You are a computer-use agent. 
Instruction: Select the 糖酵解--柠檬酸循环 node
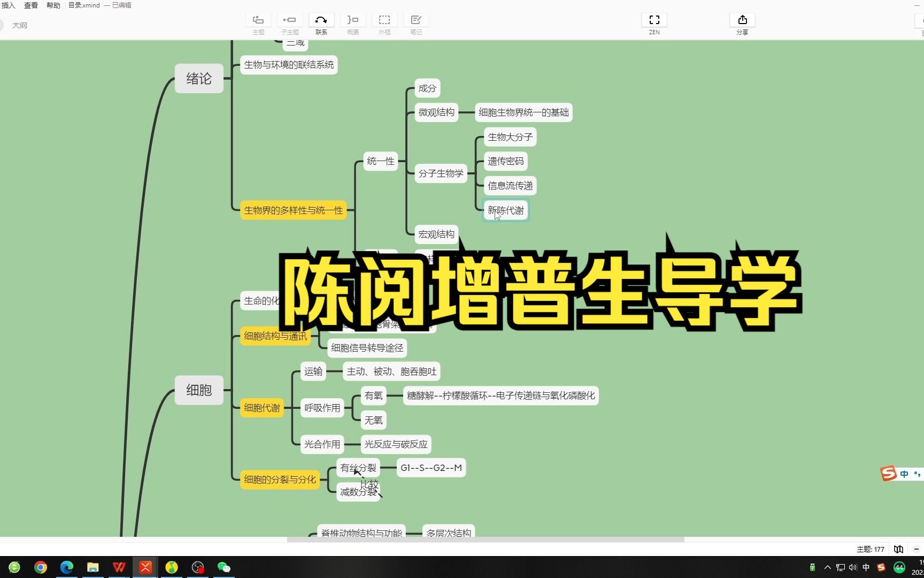(501, 396)
